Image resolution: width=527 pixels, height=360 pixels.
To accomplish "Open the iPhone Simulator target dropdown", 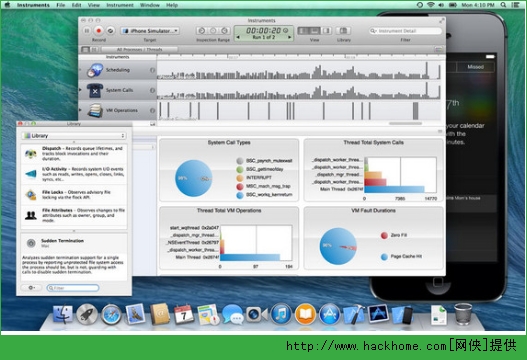I will point(150,31).
